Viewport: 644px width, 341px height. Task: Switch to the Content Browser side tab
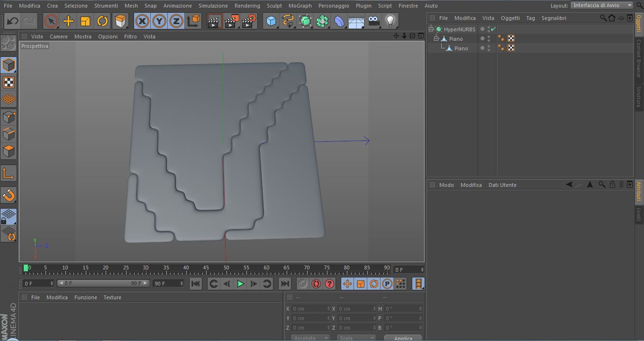639,59
